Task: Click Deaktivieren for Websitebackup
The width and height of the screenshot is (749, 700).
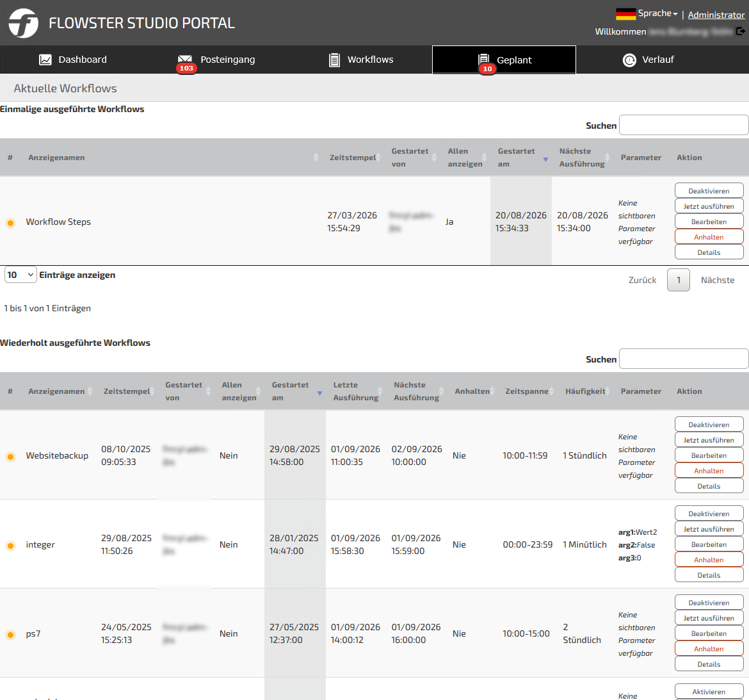Action: coord(709,425)
